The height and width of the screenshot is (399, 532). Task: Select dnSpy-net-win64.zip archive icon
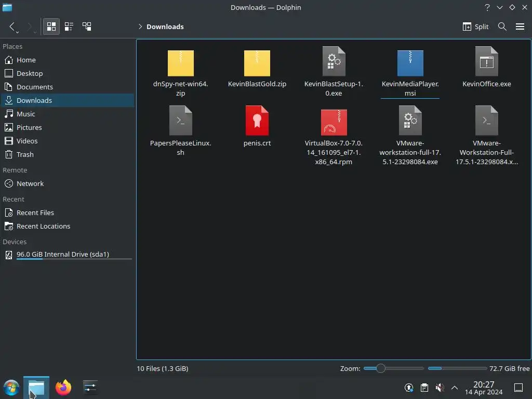tap(180, 63)
